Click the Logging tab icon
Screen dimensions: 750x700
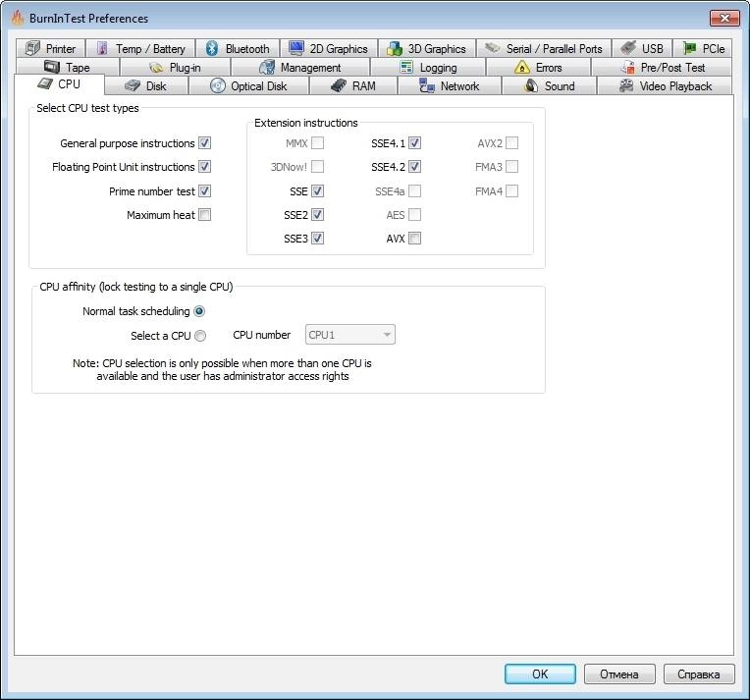click(406, 67)
